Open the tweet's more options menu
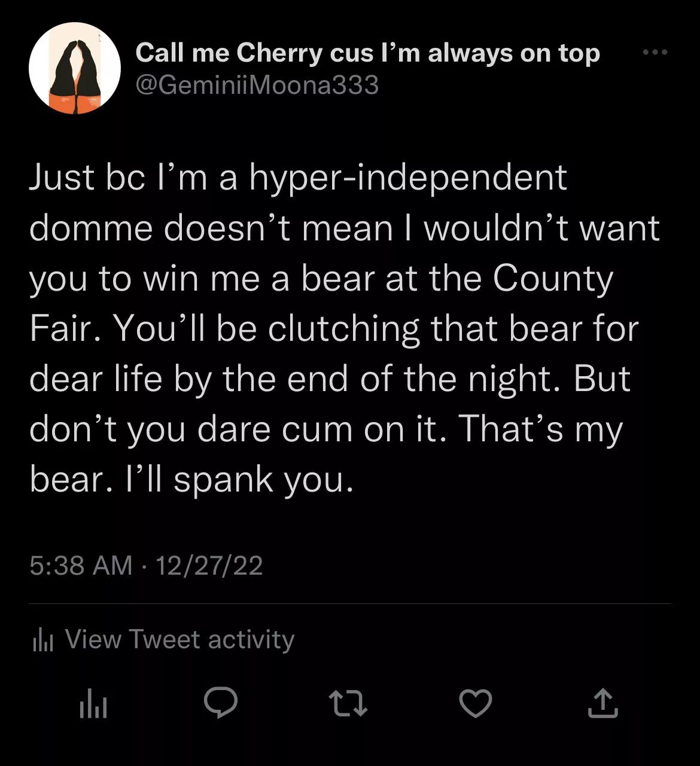700x766 pixels. pos(655,53)
